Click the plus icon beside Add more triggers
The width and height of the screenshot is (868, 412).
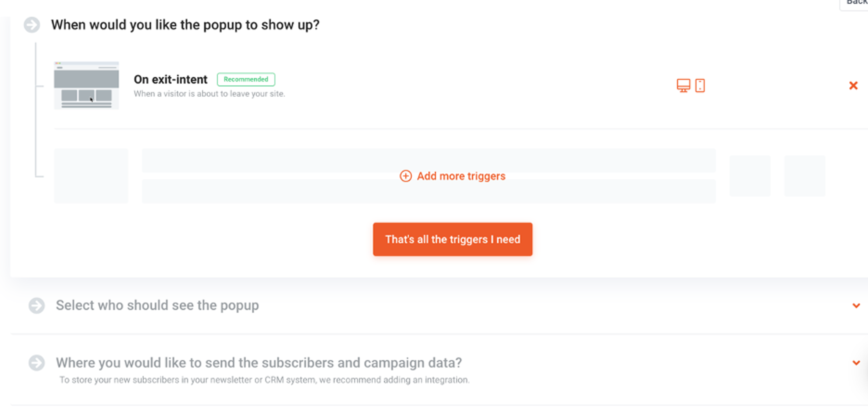pos(406,176)
